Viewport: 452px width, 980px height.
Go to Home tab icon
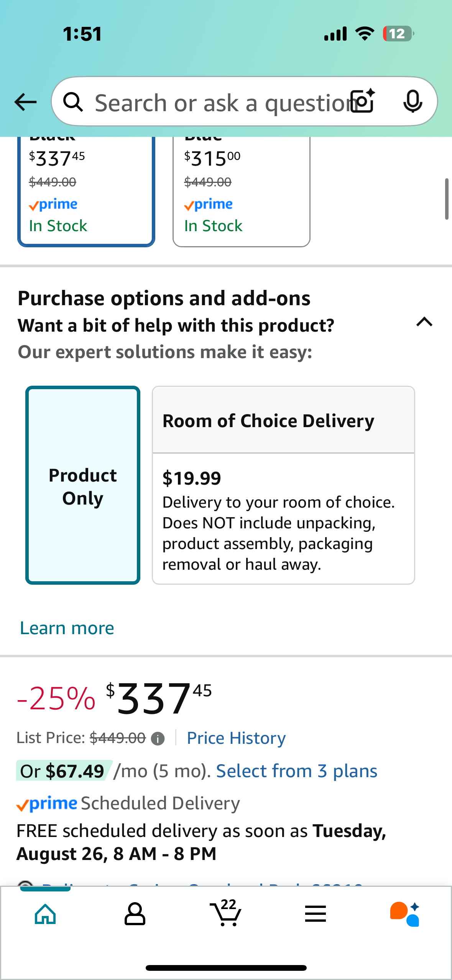[x=45, y=914]
